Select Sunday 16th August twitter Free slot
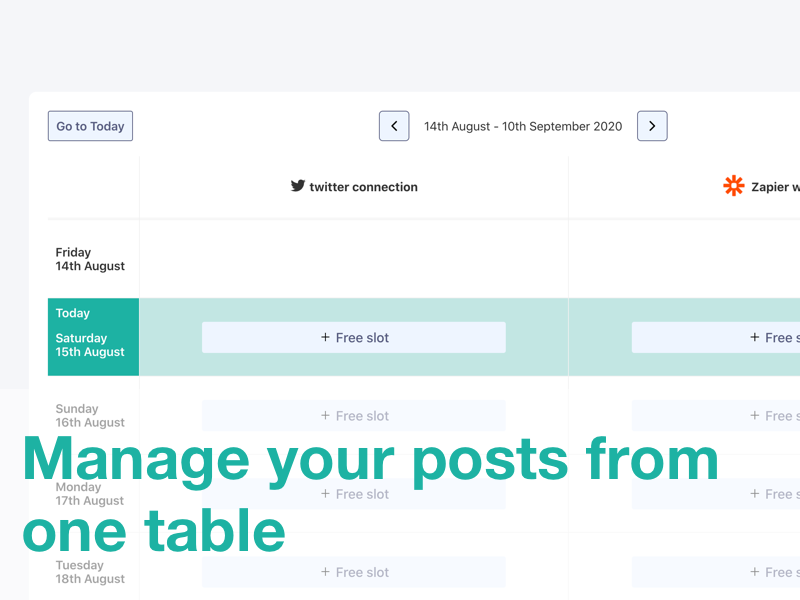This screenshot has height=600, width=800. pos(354,416)
